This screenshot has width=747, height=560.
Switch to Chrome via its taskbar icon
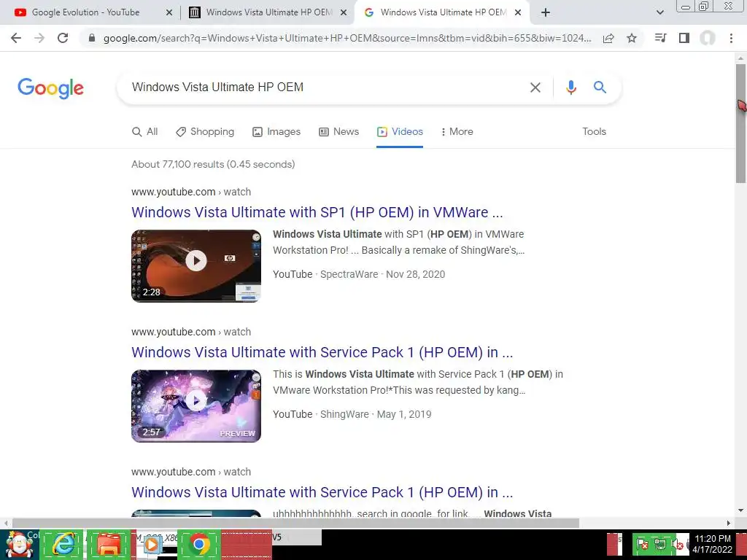coord(199,544)
